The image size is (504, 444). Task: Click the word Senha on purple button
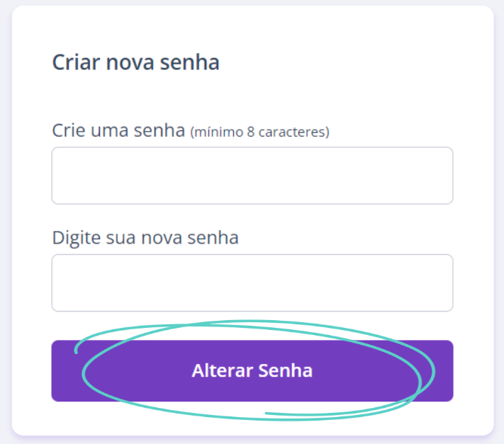pyautogui.click(x=286, y=370)
